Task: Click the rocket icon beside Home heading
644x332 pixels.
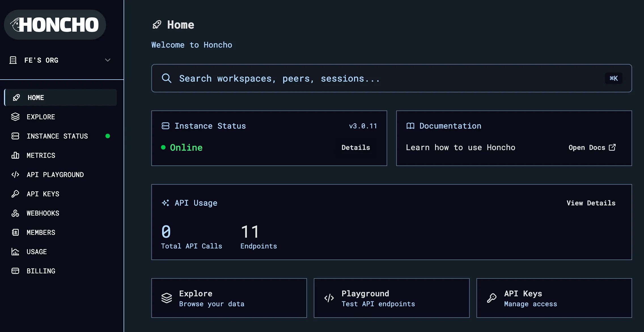Action: [x=157, y=25]
